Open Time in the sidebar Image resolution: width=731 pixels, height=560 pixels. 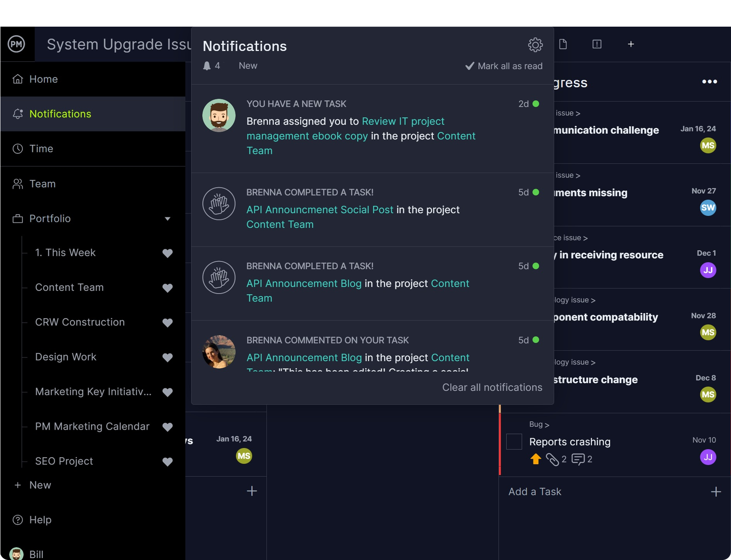pos(93,148)
